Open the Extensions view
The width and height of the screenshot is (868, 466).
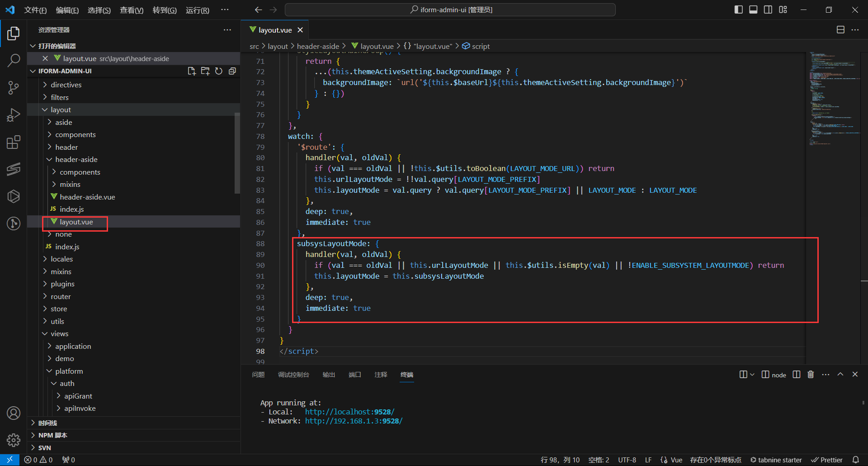pos(14,143)
